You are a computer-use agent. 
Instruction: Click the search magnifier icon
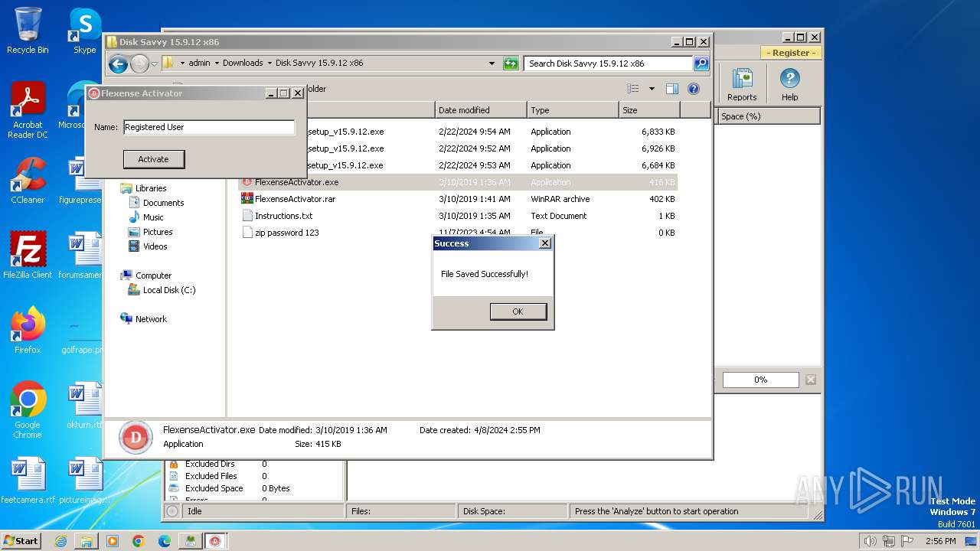point(701,64)
